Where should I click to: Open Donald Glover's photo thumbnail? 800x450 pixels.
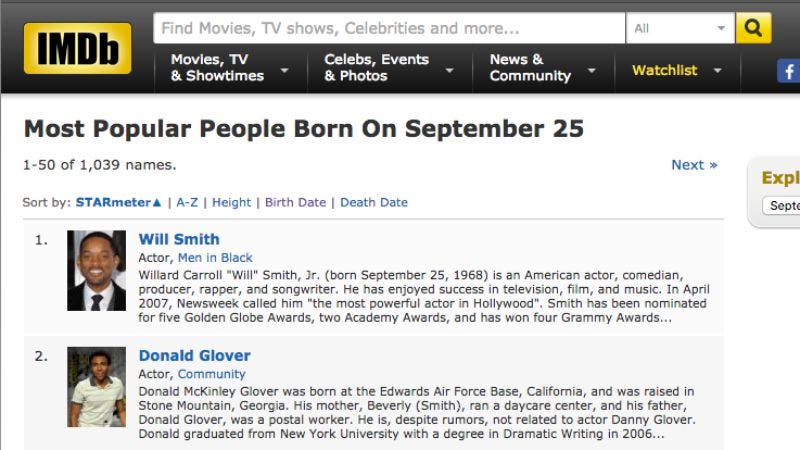(x=96, y=387)
